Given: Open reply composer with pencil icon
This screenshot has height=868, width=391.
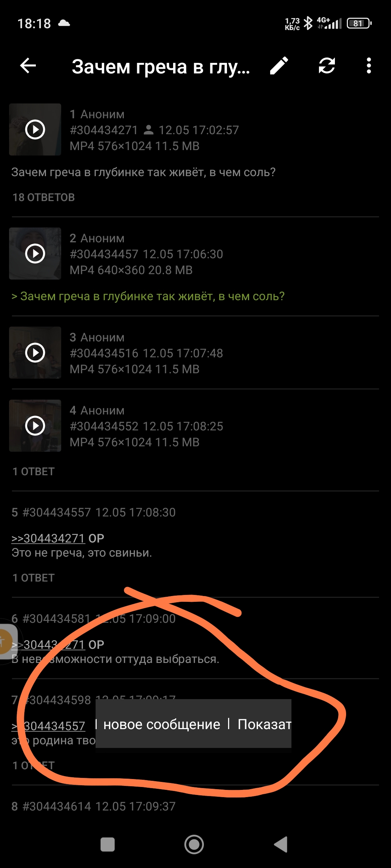Looking at the screenshot, I should (x=279, y=66).
